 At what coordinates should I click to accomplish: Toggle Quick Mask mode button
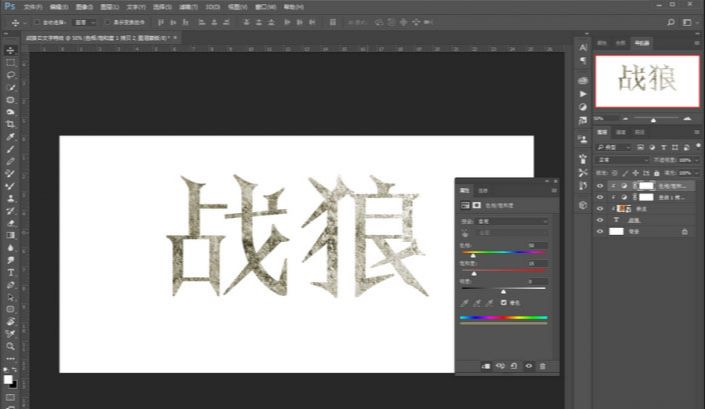pos(10,398)
